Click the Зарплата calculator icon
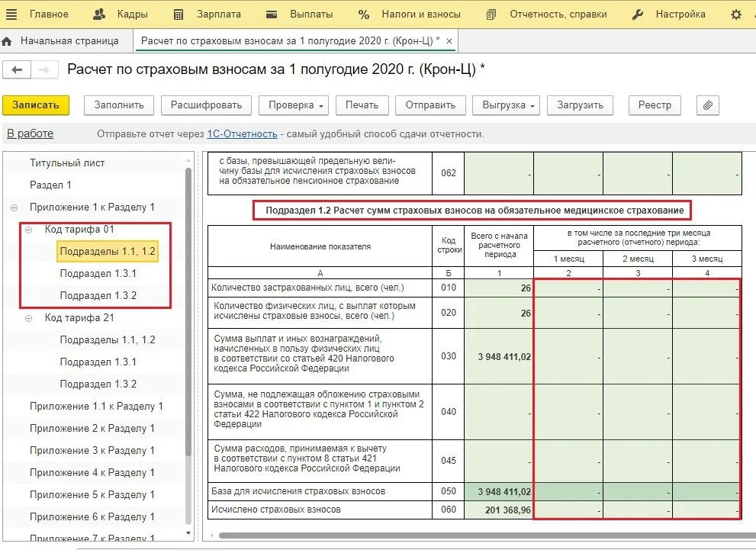 pyautogui.click(x=179, y=15)
